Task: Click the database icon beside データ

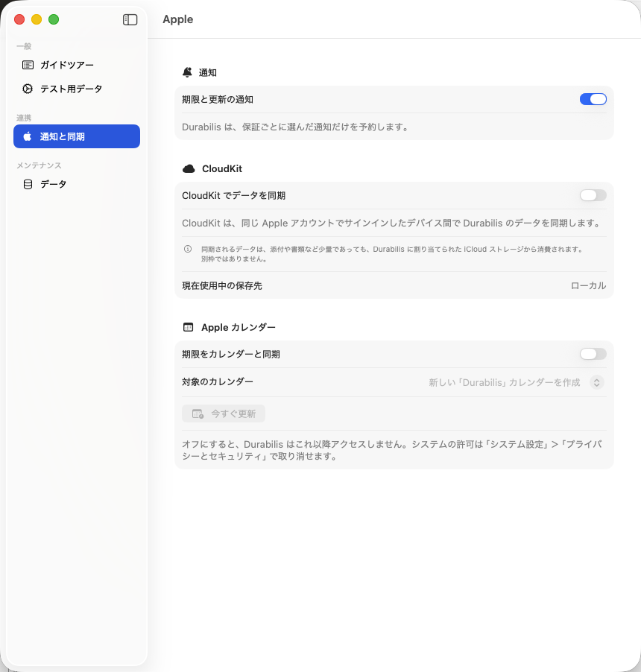Action: pyautogui.click(x=28, y=184)
